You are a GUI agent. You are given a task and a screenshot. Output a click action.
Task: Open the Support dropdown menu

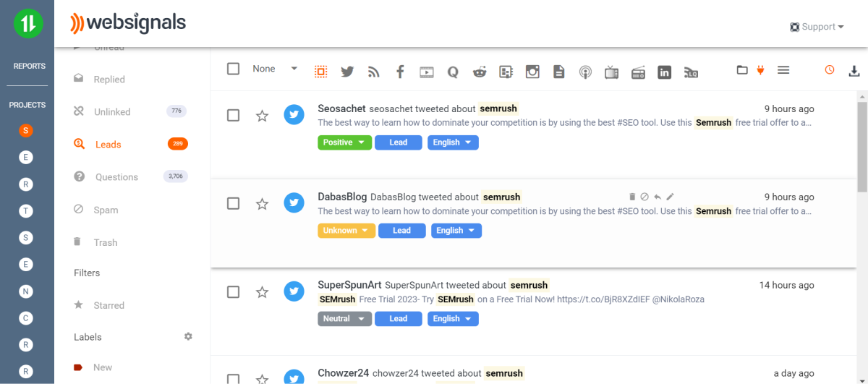pyautogui.click(x=817, y=27)
